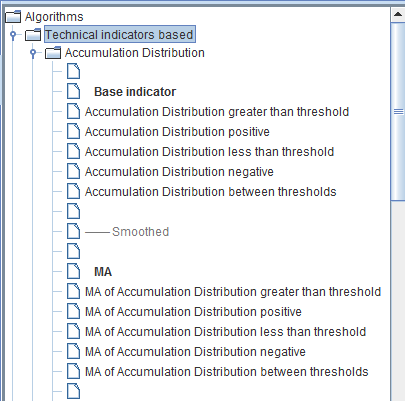This screenshot has height=401, width=405.
Task: Click the file icon beside Smoothed
Action: pos(73,231)
